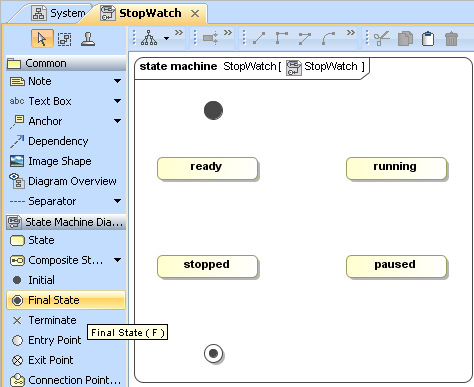
Task: Choose the oblique path style icon
Action: [305, 38]
